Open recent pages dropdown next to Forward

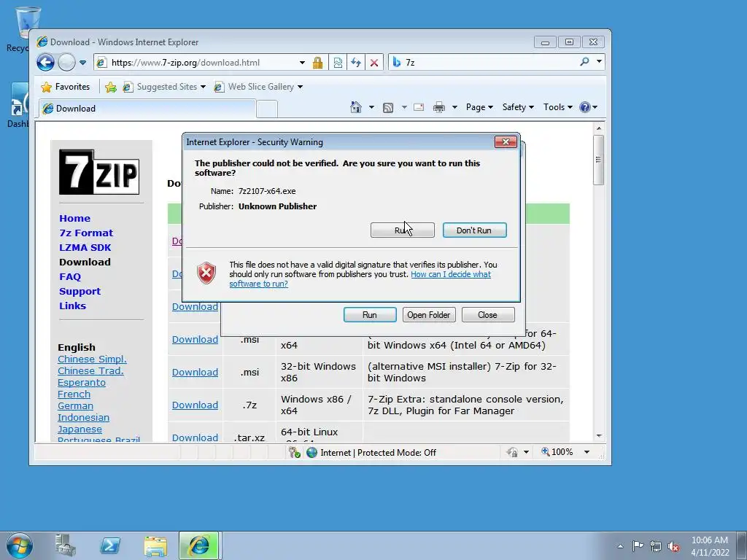(83, 63)
